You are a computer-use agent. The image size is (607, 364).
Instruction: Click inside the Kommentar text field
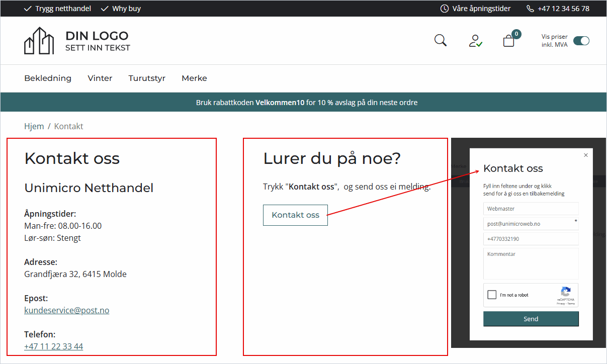point(531,263)
